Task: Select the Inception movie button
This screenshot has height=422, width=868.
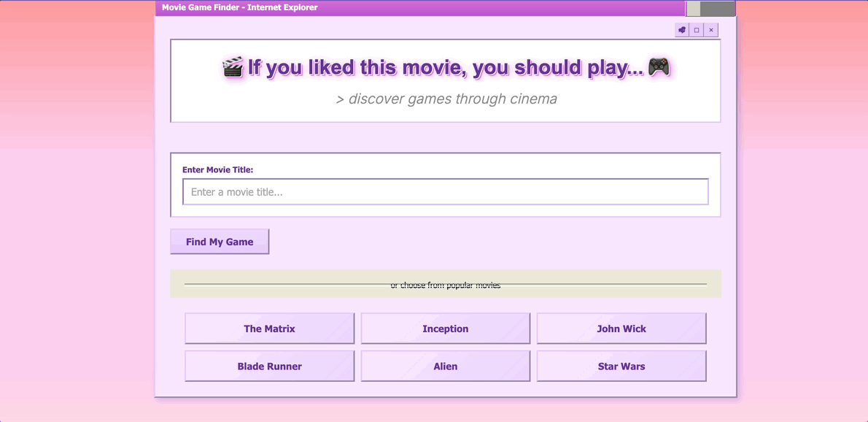Action: [x=445, y=329]
